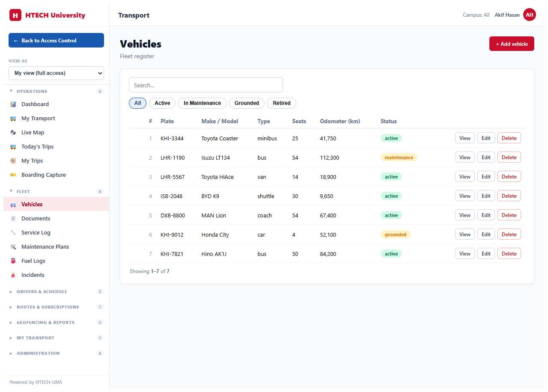
Task: Expand the My Transport collapsed section
Action: pos(56,338)
